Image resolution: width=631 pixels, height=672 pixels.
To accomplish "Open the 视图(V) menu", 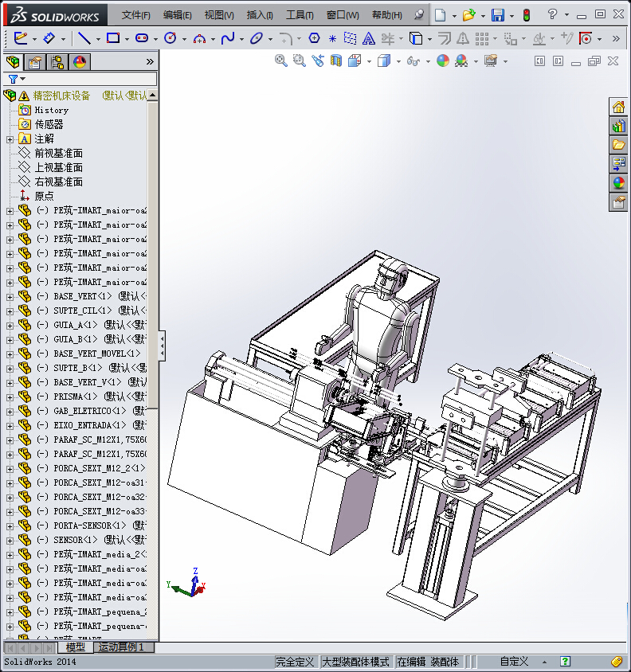I will click(219, 15).
